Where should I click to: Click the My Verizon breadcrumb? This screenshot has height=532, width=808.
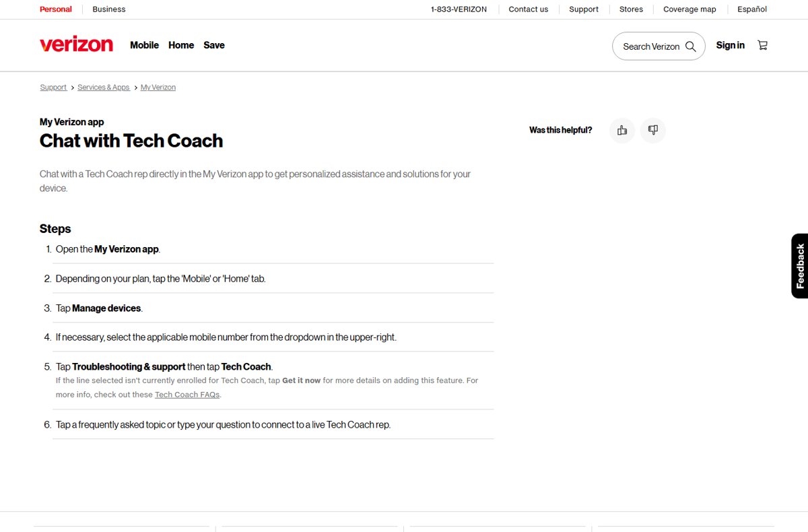[x=158, y=88]
